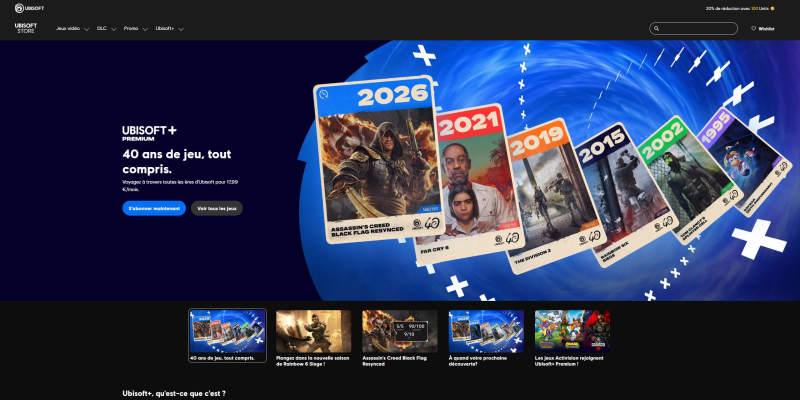The image size is (800, 400).
Task: Open the Jeux vidéo menu item
Action: pos(68,29)
